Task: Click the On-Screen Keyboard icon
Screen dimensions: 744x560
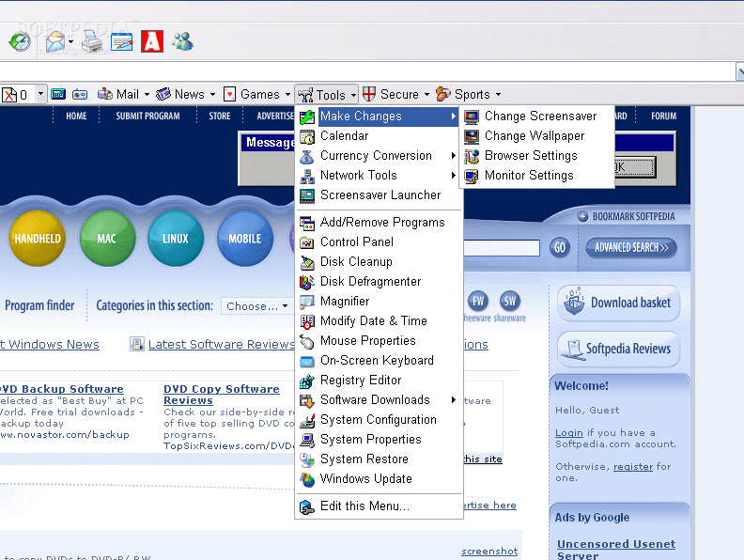Action: [x=307, y=361]
